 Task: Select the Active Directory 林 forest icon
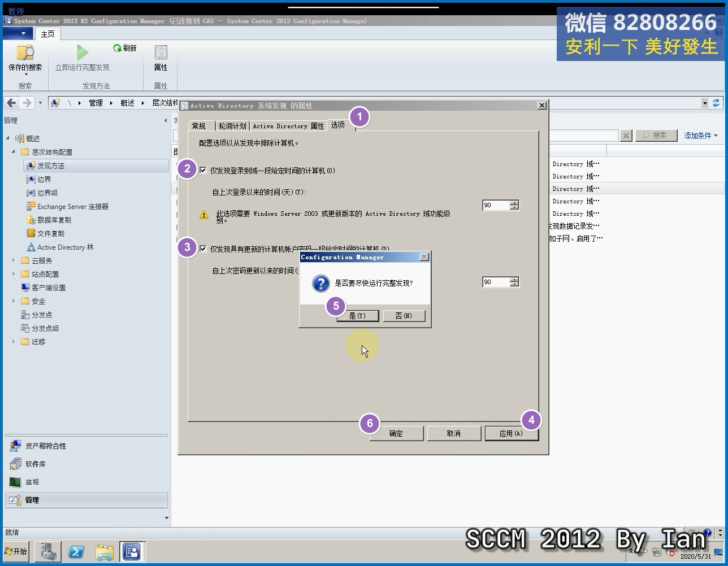(x=32, y=247)
